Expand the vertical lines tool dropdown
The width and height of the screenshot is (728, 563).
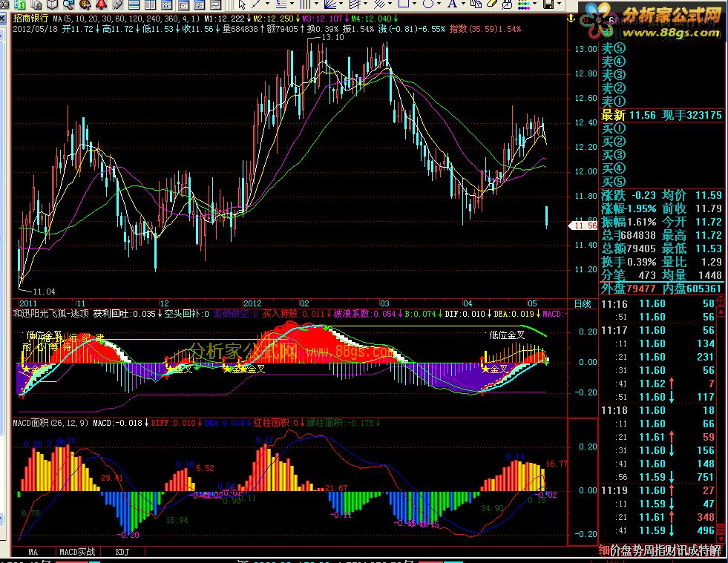click(x=316, y=4)
